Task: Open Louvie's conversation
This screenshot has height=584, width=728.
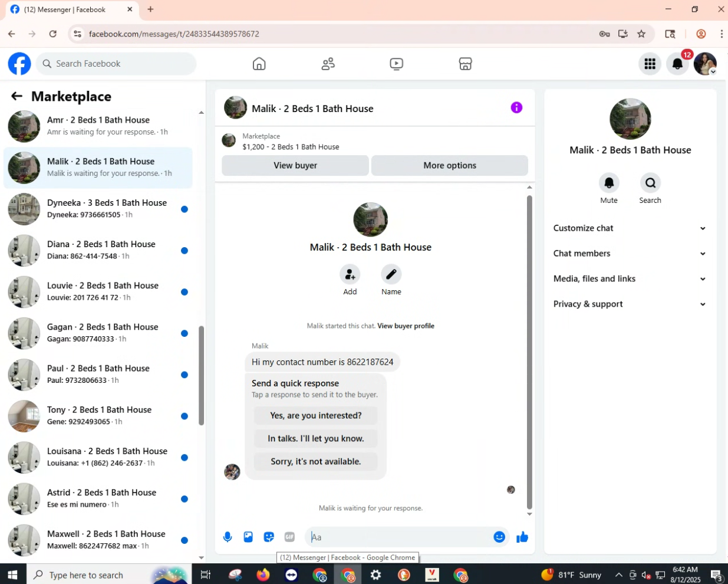Action: (98, 291)
